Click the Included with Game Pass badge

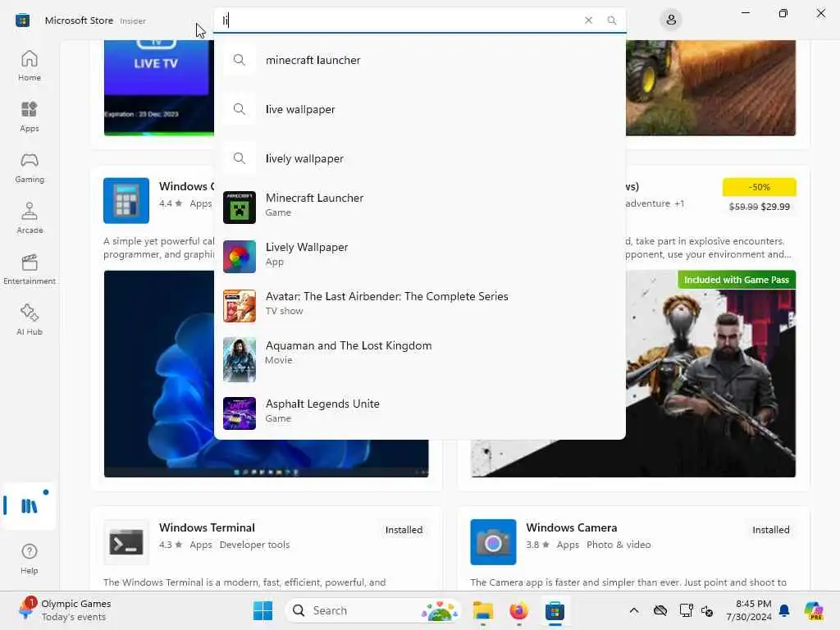tap(737, 280)
